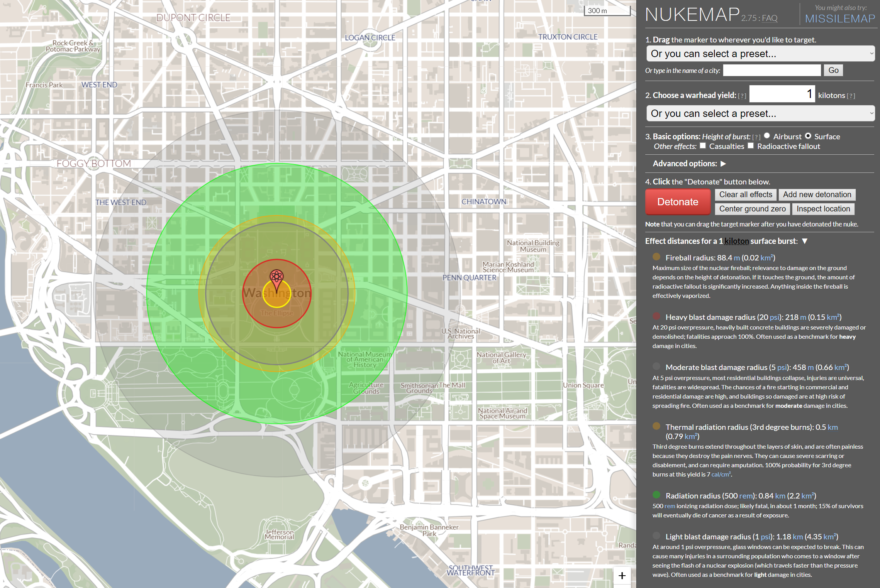Screen dimensions: 880x588
Task: Click Add new detonation
Action: [x=817, y=194]
